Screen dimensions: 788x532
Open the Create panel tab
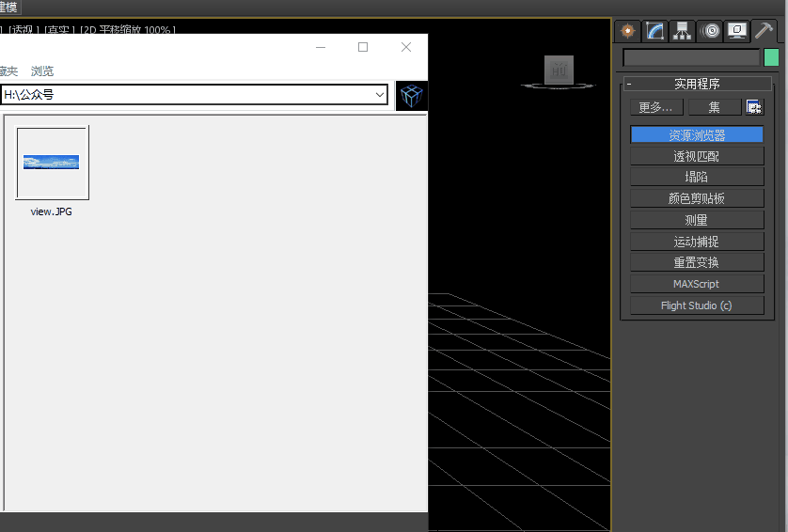click(x=628, y=31)
